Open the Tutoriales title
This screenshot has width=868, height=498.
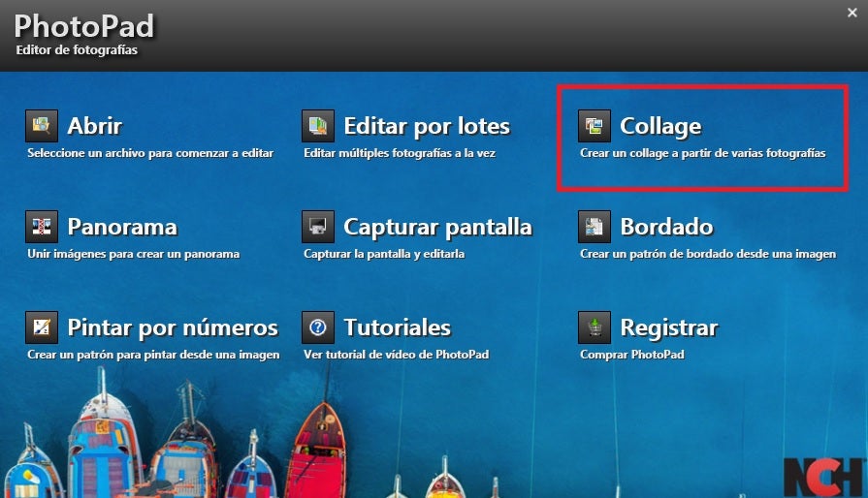(397, 327)
